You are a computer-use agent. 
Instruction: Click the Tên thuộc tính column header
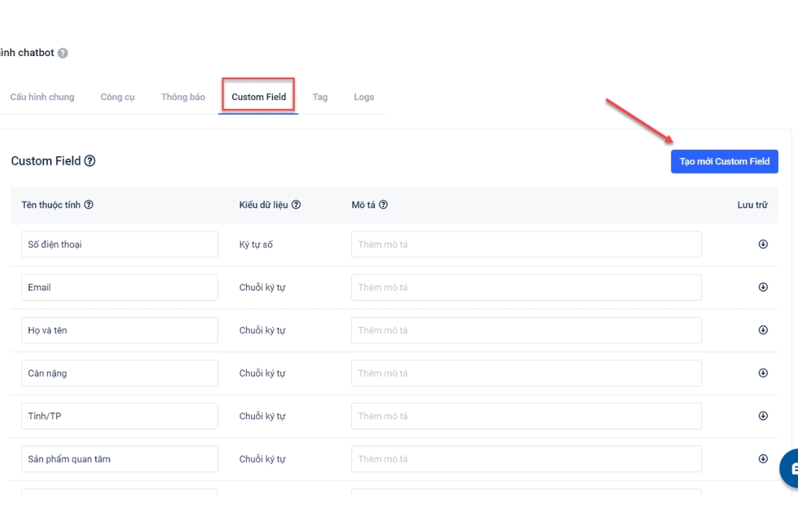(51, 205)
